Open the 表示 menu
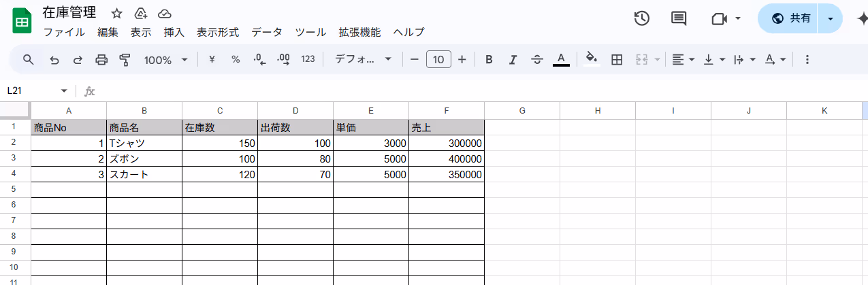Screen dimensions: 868x285 [141, 32]
